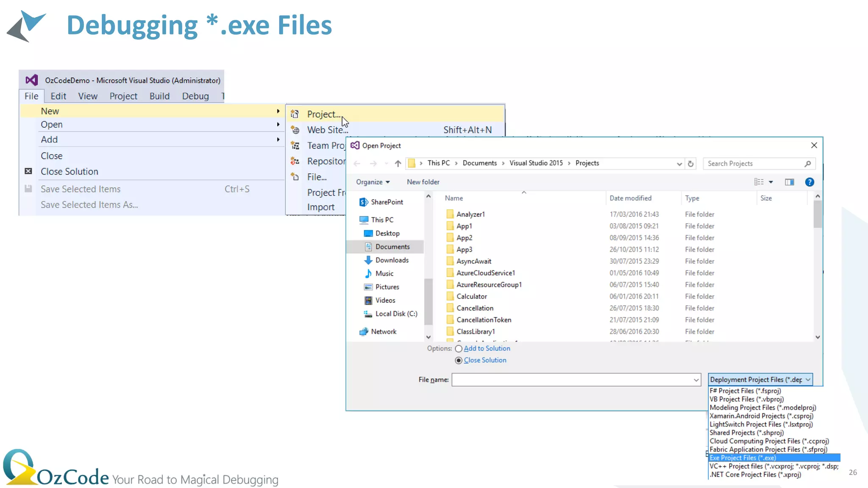Click Visual Studio logo in title bar

(x=32, y=80)
